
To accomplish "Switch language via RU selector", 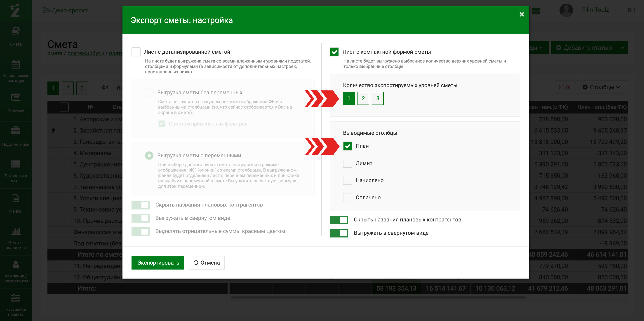I will (631, 10).
